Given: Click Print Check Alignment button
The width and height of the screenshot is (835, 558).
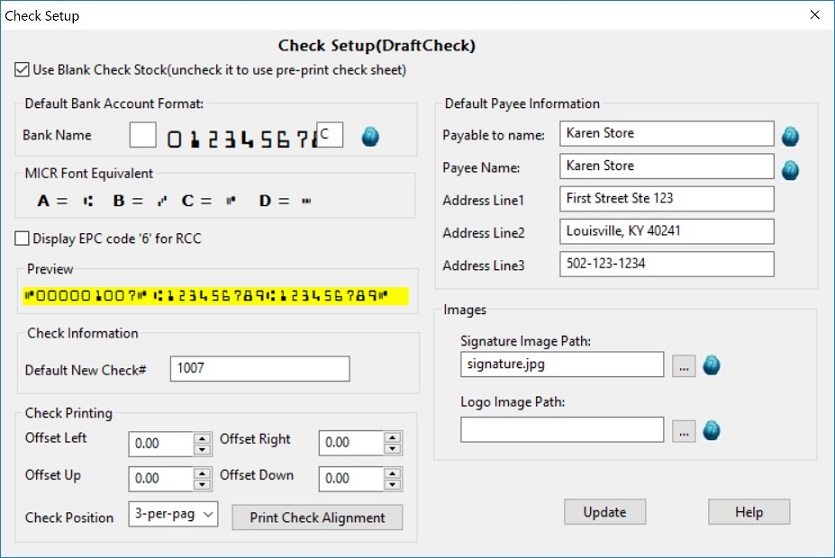Looking at the screenshot, I should click(x=317, y=518).
